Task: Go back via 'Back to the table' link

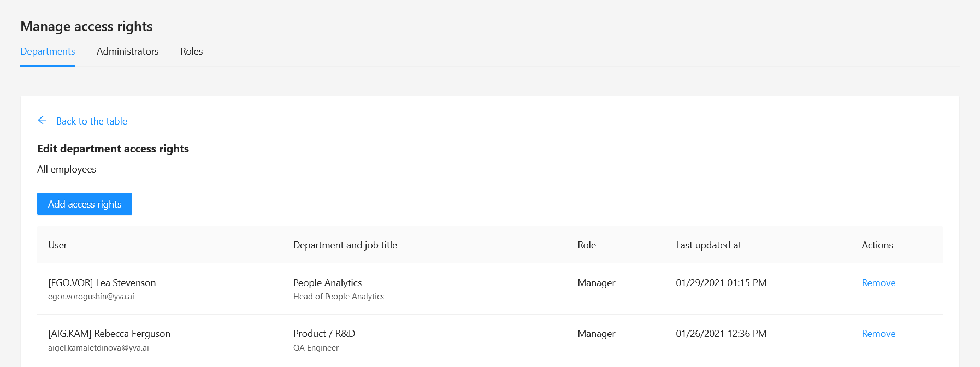Action: coord(92,121)
